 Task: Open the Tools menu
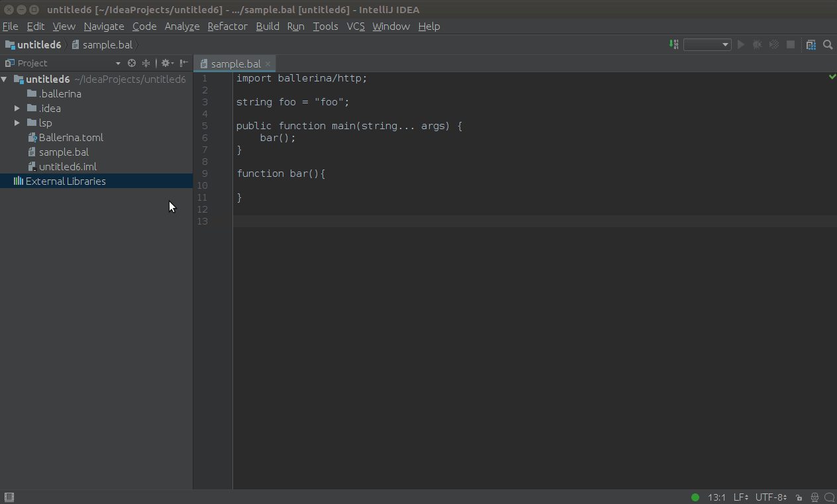tap(325, 26)
